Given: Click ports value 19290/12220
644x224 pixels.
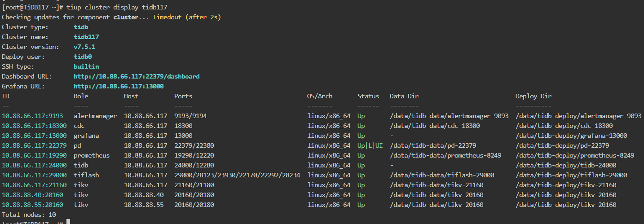Looking at the screenshot, I should point(194,155).
